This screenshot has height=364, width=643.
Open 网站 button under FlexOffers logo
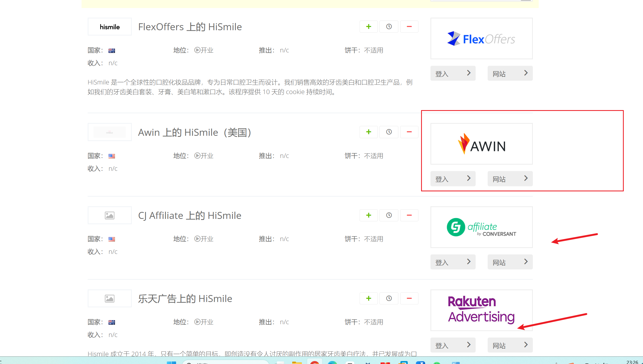pos(510,73)
